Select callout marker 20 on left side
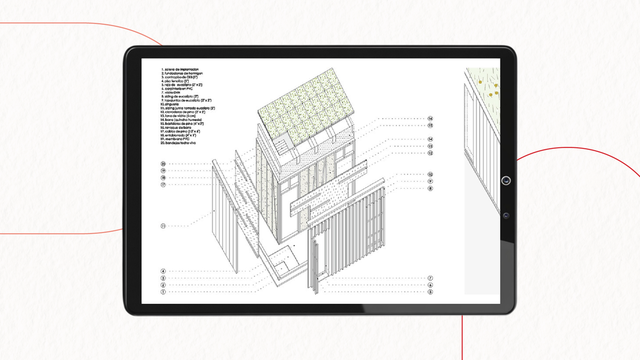Screen dimensions: 640x360 [x=163, y=164]
